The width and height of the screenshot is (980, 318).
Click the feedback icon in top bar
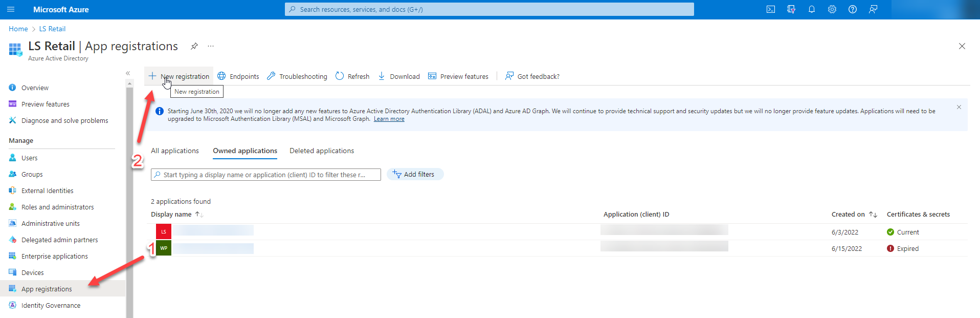pyautogui.click(x=873, y=9)
